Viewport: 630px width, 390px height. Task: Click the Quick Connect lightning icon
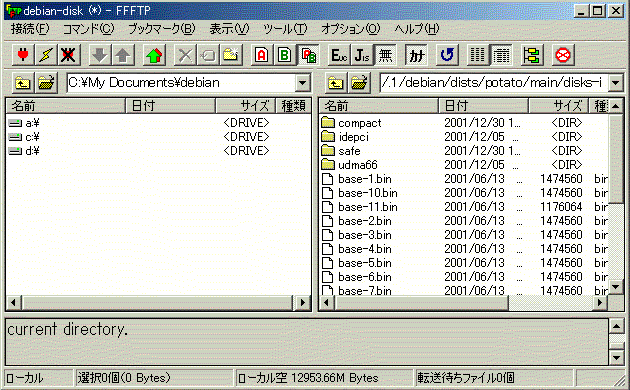45,55
